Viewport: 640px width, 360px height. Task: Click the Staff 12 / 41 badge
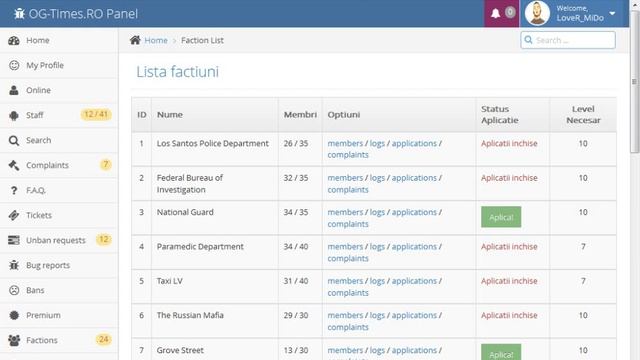pos(96,114)
